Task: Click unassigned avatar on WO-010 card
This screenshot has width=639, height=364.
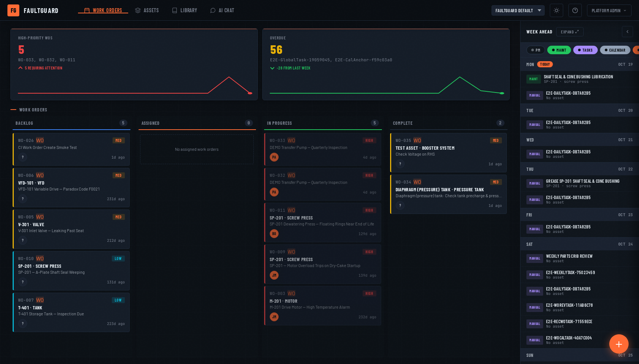Action: 23,282
